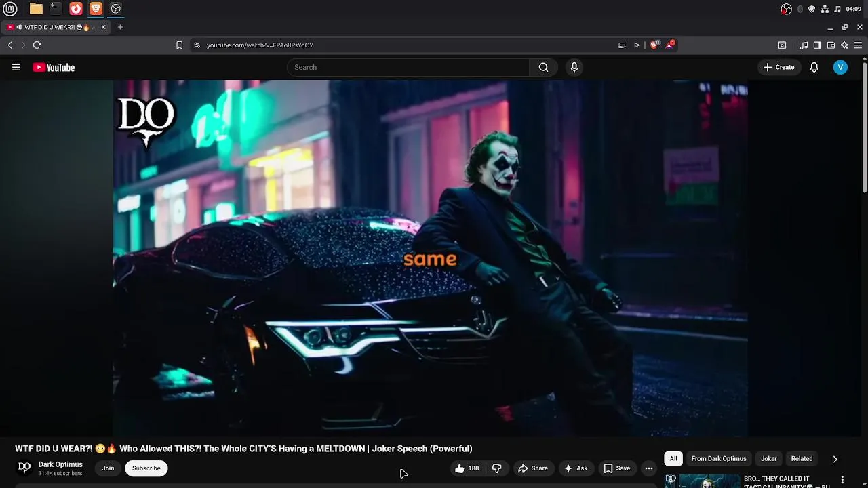Go to the YouTube home logo

pos(54,67)
